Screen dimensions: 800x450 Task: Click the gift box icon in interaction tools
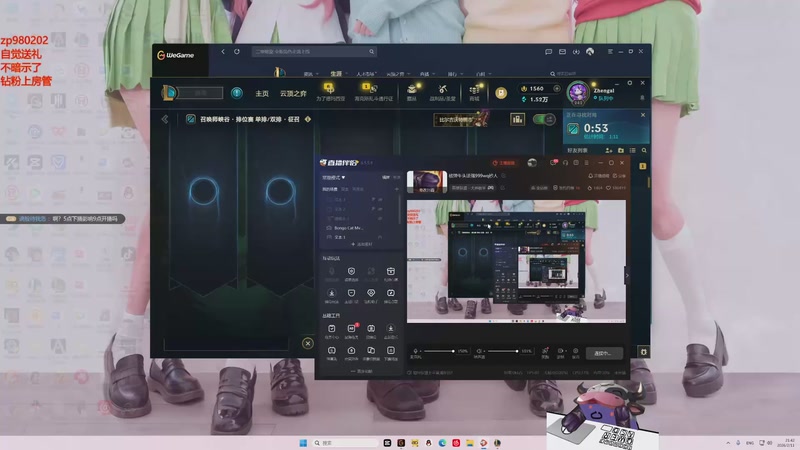point(390,273)
